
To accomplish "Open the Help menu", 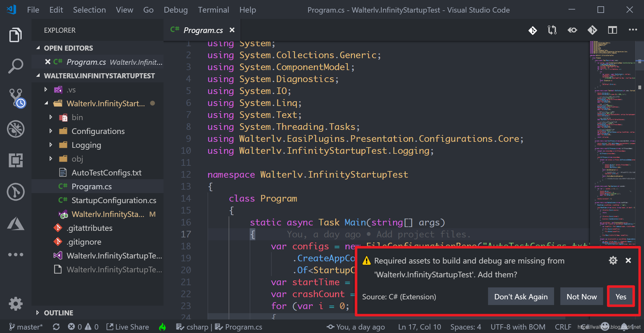I will tap(247, 10).
